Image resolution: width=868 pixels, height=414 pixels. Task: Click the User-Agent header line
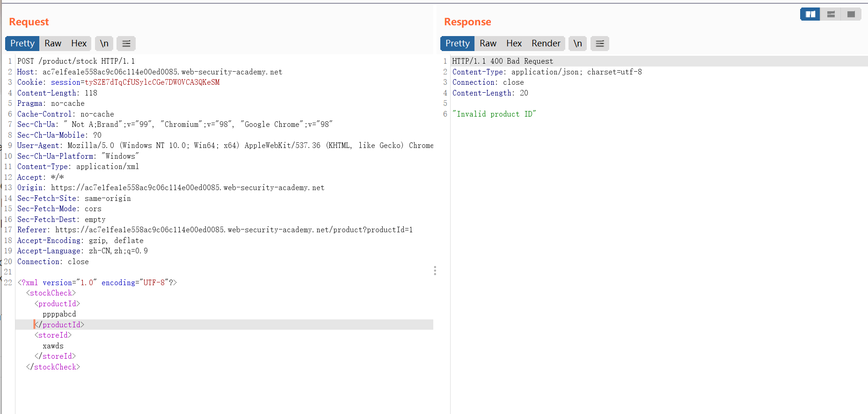(226, 146)
